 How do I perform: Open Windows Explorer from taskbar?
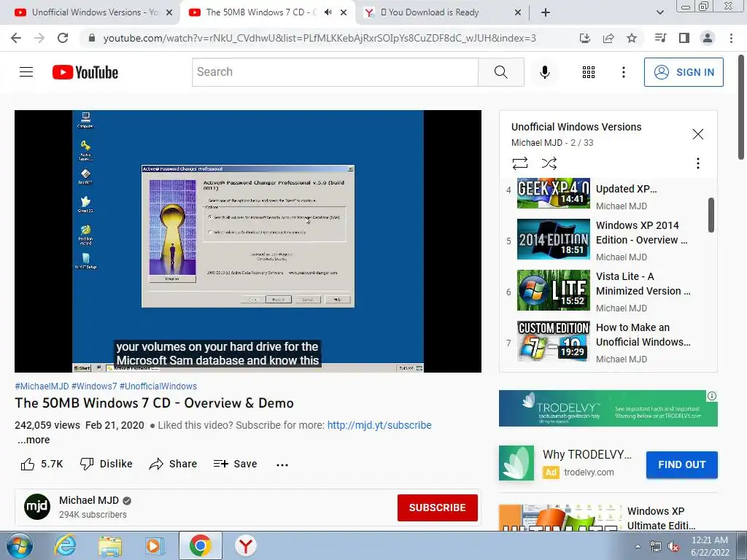(110, 545)
